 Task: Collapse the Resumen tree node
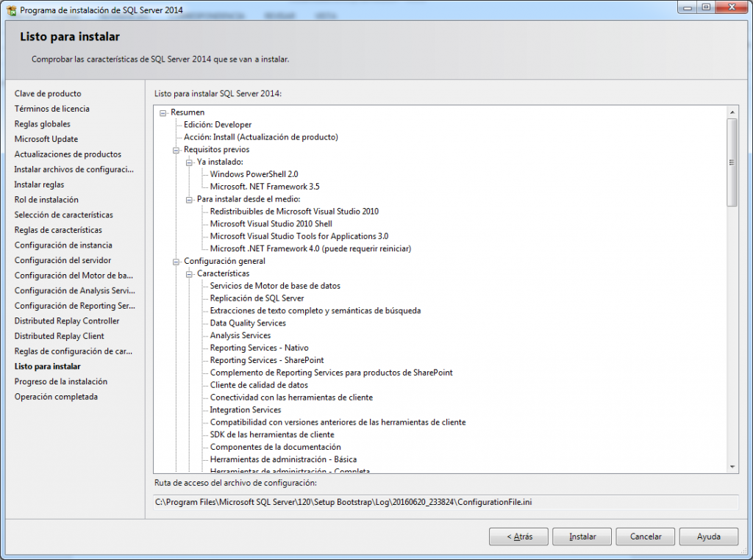point(163,112)
